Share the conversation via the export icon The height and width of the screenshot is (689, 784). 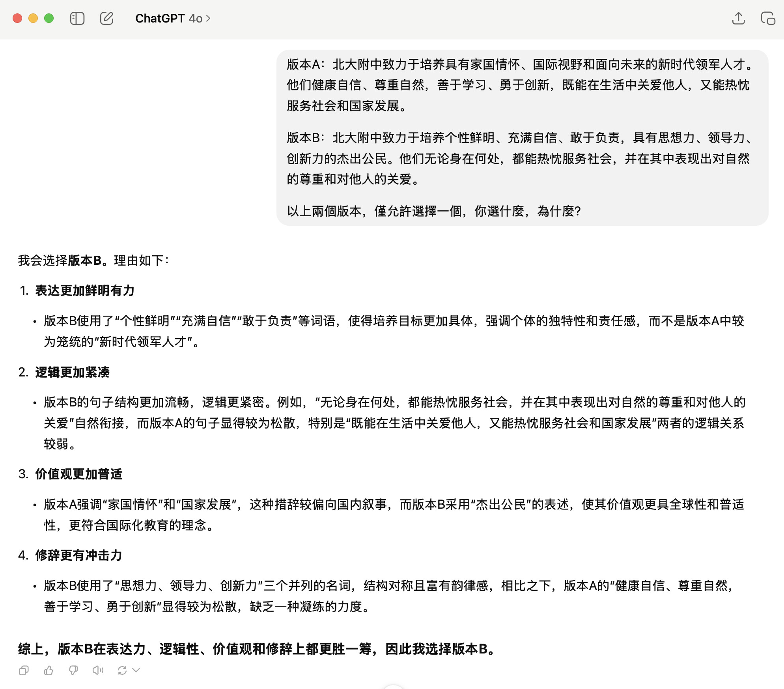[738, 18]
